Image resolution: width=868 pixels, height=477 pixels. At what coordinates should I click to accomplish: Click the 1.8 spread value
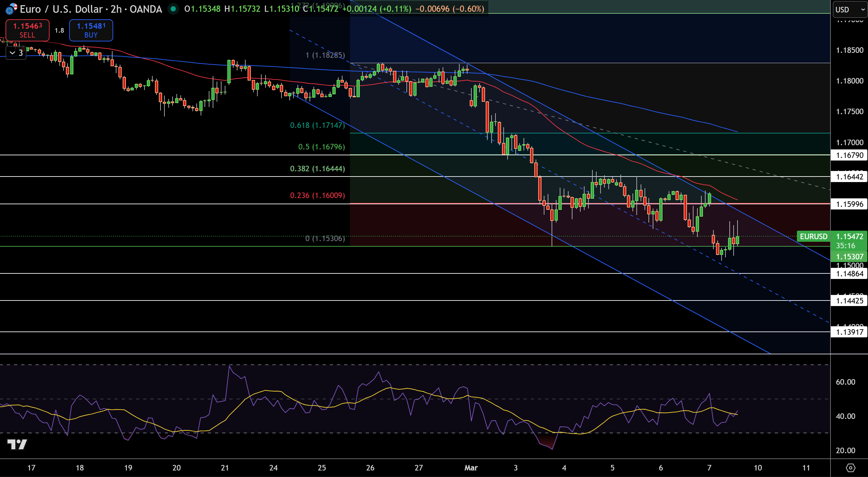[59, 30]
